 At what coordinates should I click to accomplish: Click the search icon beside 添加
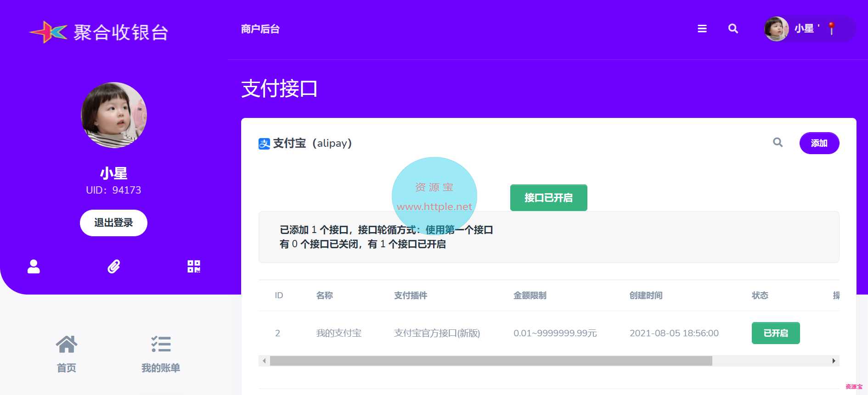point(778,143)
